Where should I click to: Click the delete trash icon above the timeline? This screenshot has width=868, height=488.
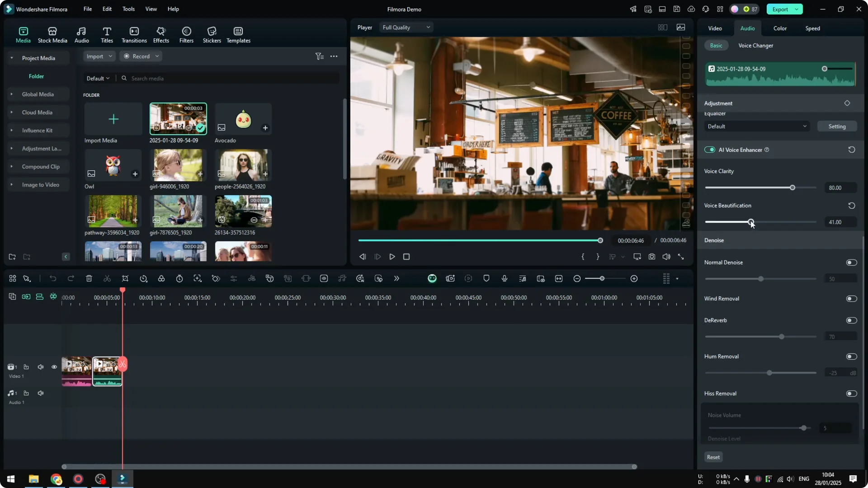point(89,278)
